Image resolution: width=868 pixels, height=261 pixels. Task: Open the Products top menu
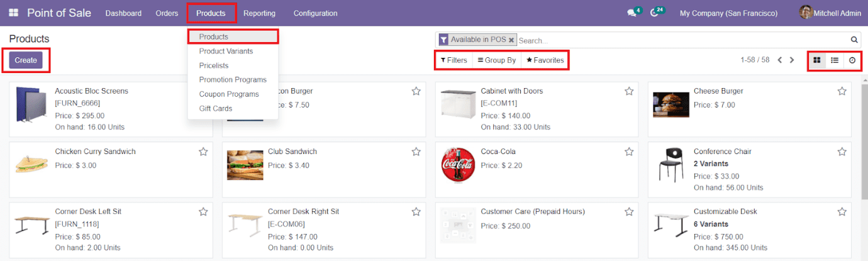coord(211,13)
